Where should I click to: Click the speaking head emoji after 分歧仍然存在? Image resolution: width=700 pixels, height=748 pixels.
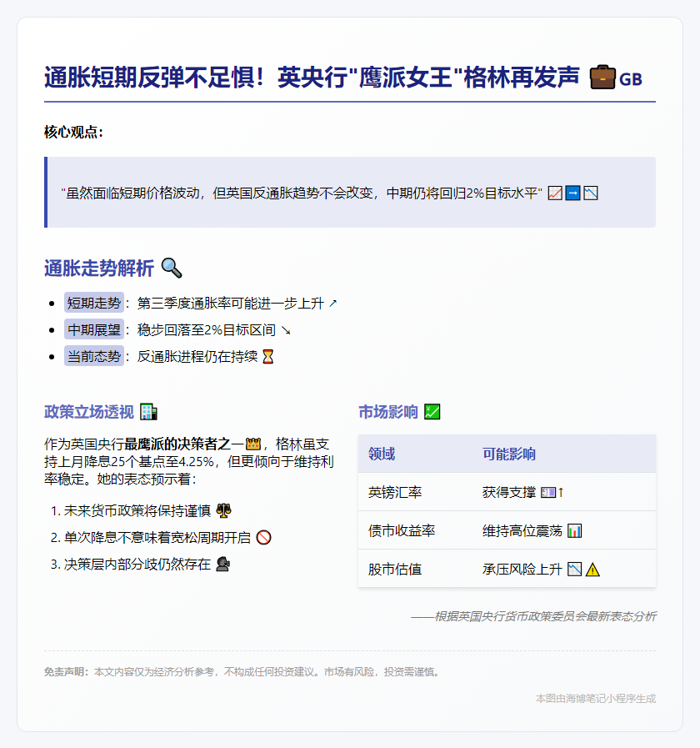coord(223,565)
